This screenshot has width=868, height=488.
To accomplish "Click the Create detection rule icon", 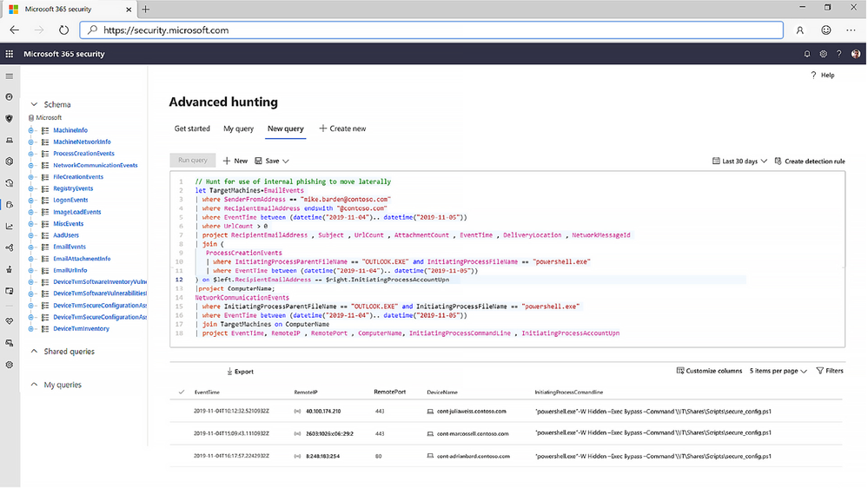I will tap(778, 161).
